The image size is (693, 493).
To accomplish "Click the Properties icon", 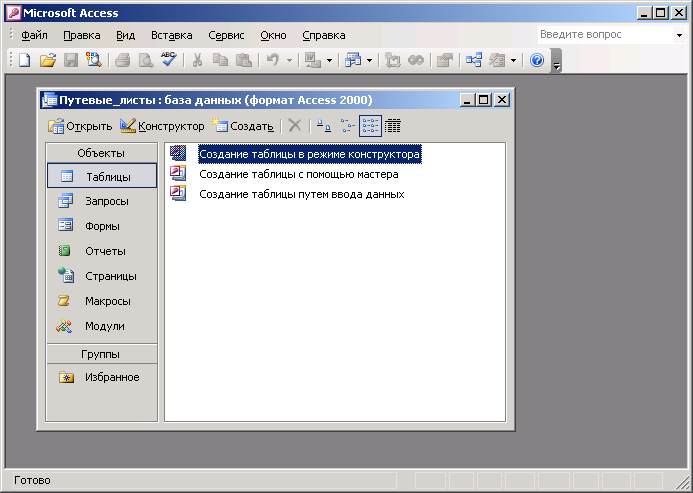I will pos(445,60).
